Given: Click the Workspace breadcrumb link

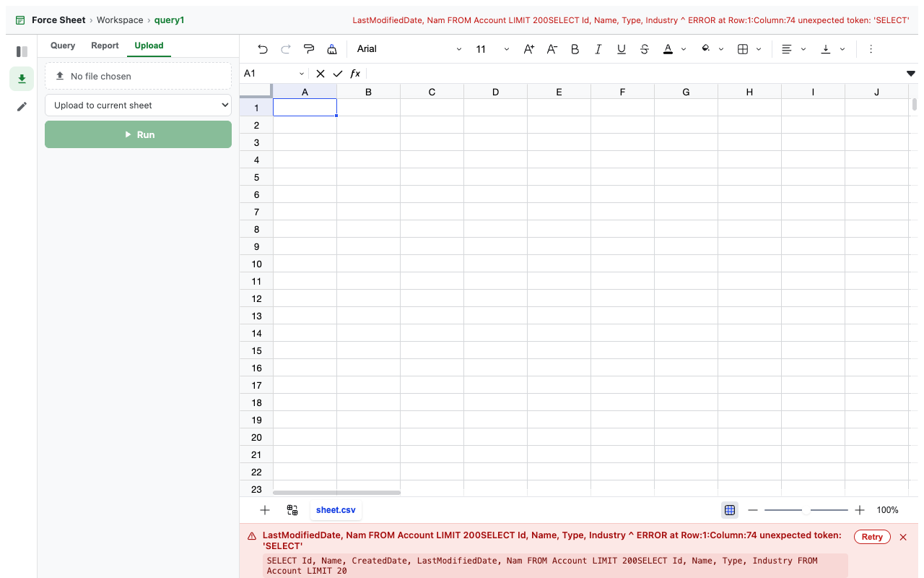Looking at the screenshot, I should (x=120, y=20).
